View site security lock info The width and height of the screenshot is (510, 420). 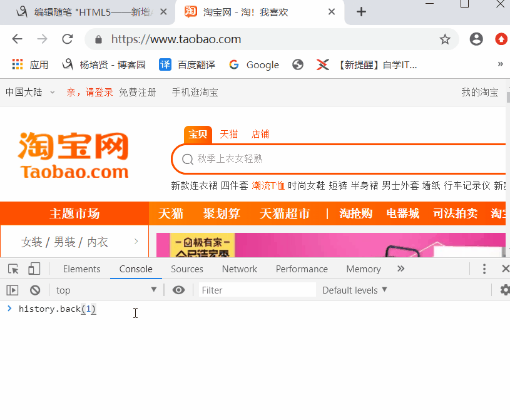(x=98, y=39)
